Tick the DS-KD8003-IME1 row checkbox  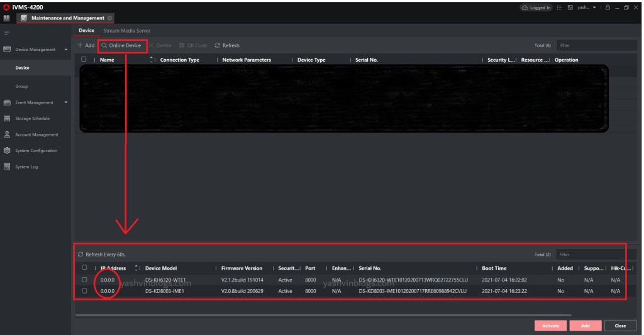click(84, 291)
